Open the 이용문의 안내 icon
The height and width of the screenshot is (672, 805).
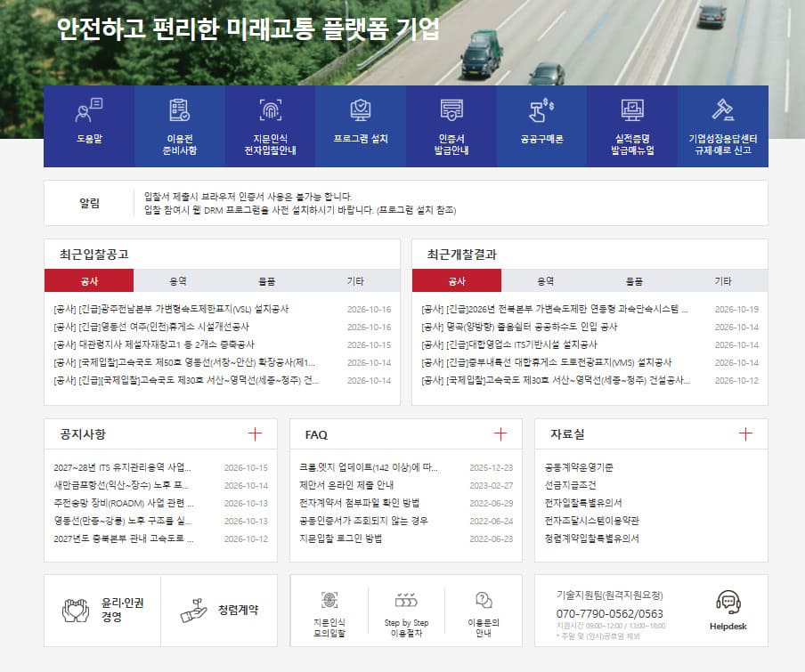click(484, 600)
